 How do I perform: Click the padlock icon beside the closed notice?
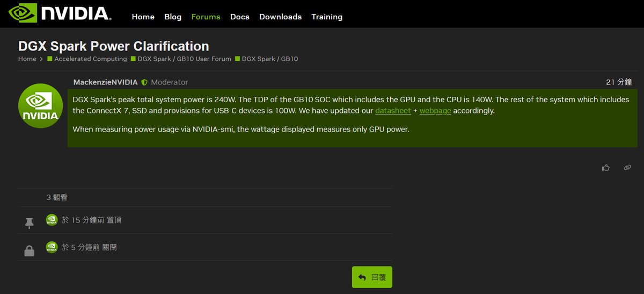[x=30, y=250]
